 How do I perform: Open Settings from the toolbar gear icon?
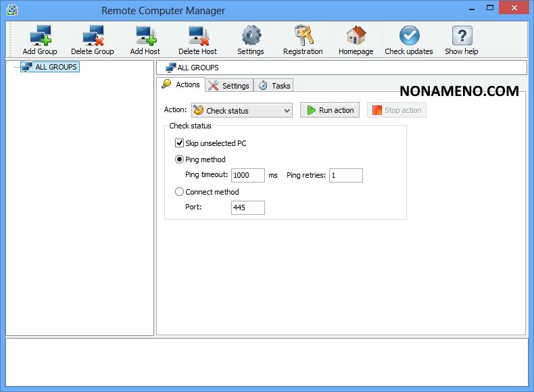tap(251, 36)
